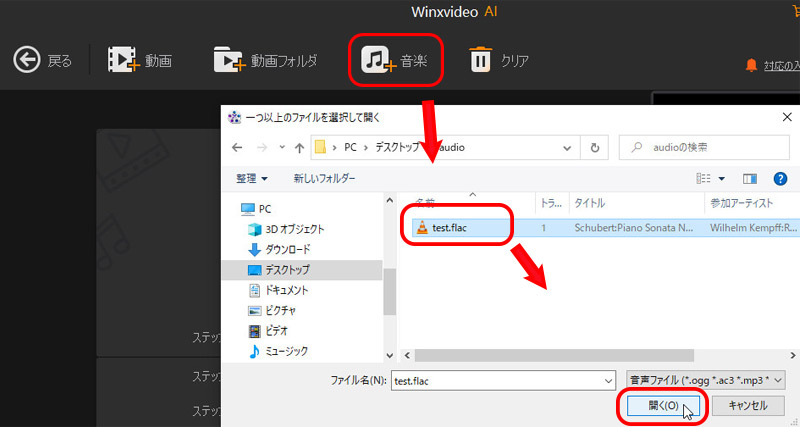800x427 pixels.
Task: Open ミュージック in navigation tree
Action: click(x=278, y=351)
